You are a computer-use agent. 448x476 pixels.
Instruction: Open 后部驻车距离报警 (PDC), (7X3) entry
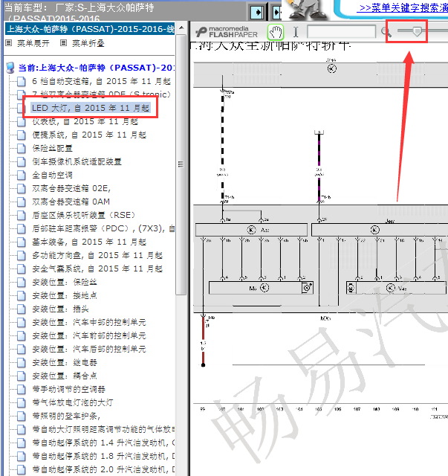point(103,228)
